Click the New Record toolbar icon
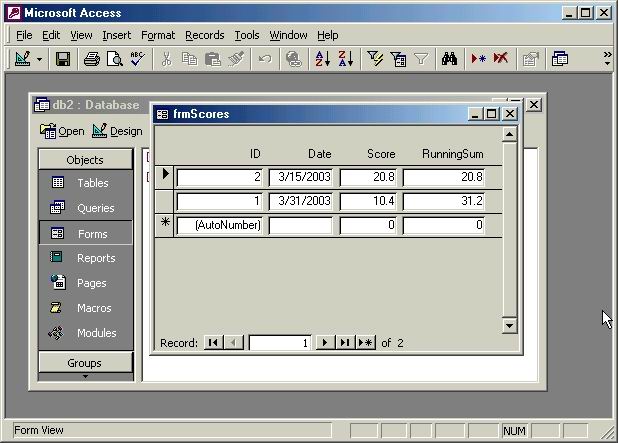This screenshot has height=443, width=618. (478, 59)
